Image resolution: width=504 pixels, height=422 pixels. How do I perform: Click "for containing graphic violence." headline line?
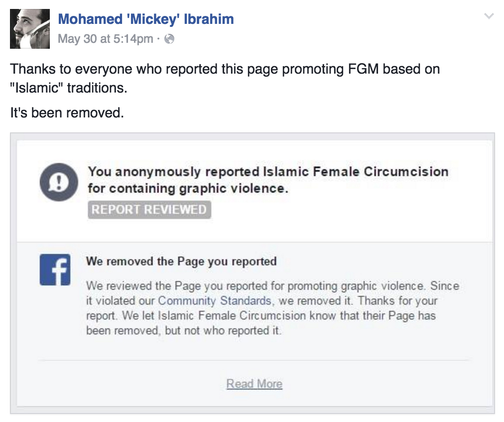[188, 189]
